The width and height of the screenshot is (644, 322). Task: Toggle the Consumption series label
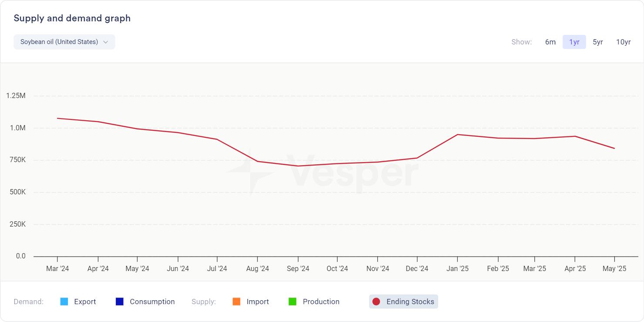click(152, 302)
